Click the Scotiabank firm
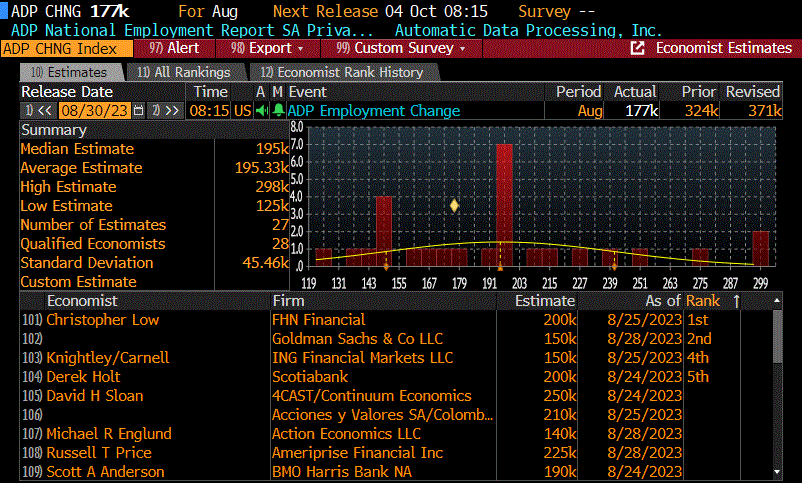 [310, 377]
